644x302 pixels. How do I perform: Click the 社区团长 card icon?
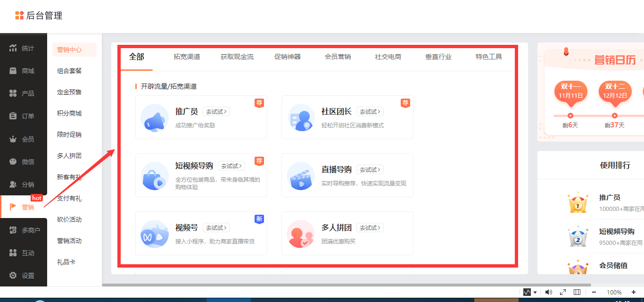(x=301, y=118)
